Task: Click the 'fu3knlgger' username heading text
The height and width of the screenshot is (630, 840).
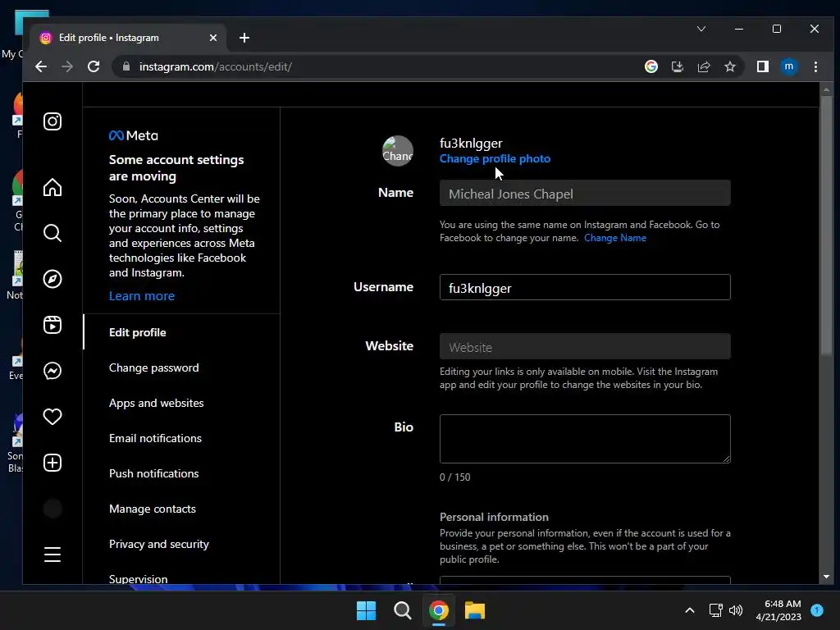Action: coord(471,143)
